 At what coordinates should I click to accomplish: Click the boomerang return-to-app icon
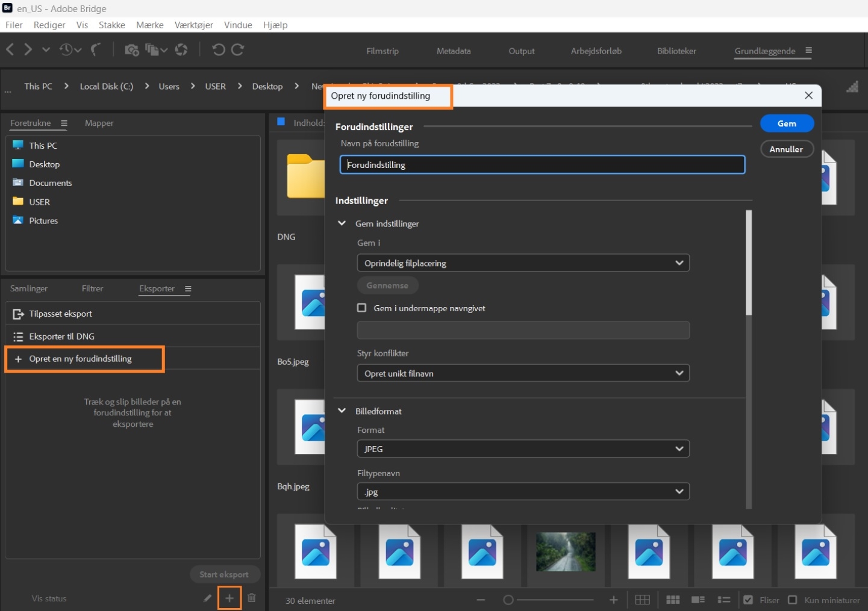point(96,50)
